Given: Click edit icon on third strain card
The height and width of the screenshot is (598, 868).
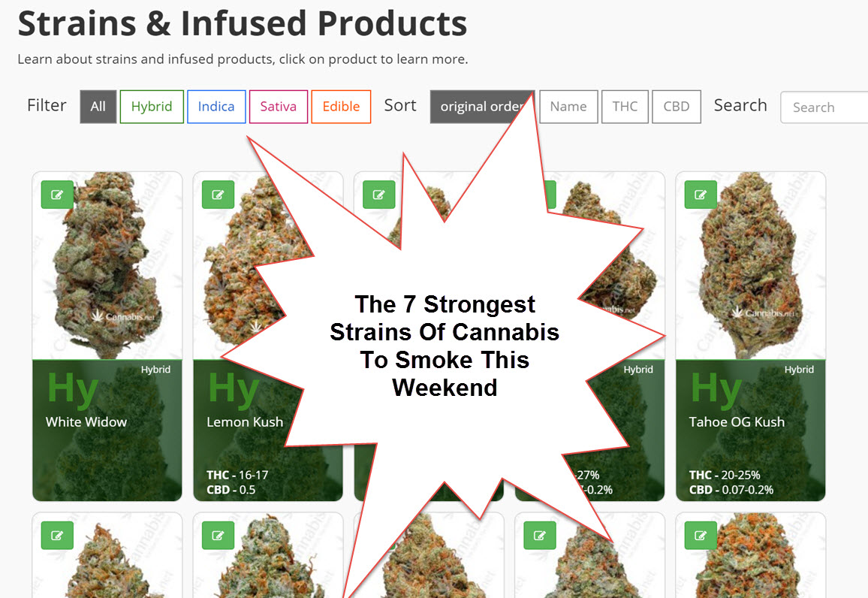Looking at the screenshot, I should click(379, 195).
